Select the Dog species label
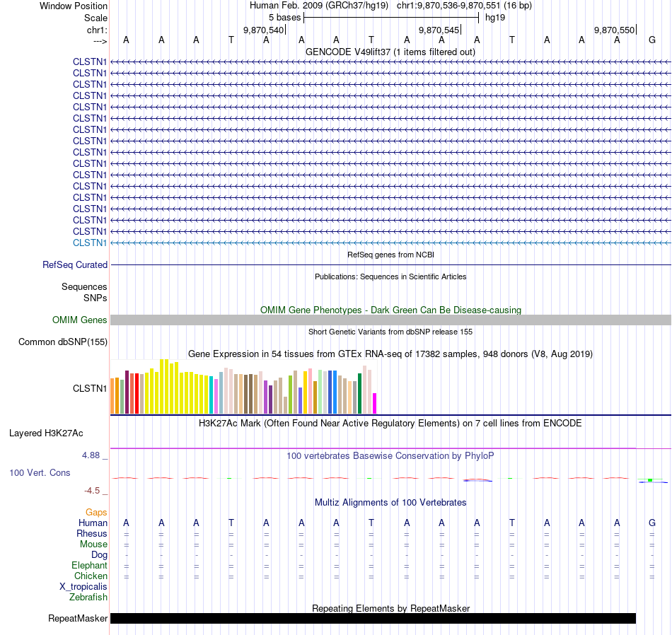 99,555
